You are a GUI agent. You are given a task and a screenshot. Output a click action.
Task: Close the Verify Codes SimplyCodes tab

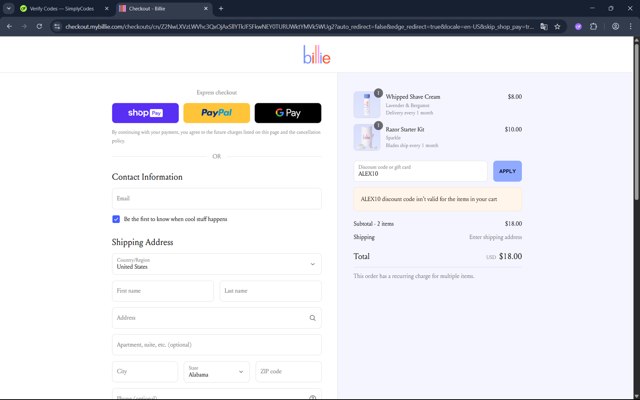pyautogui.click(x=107, y=8)
